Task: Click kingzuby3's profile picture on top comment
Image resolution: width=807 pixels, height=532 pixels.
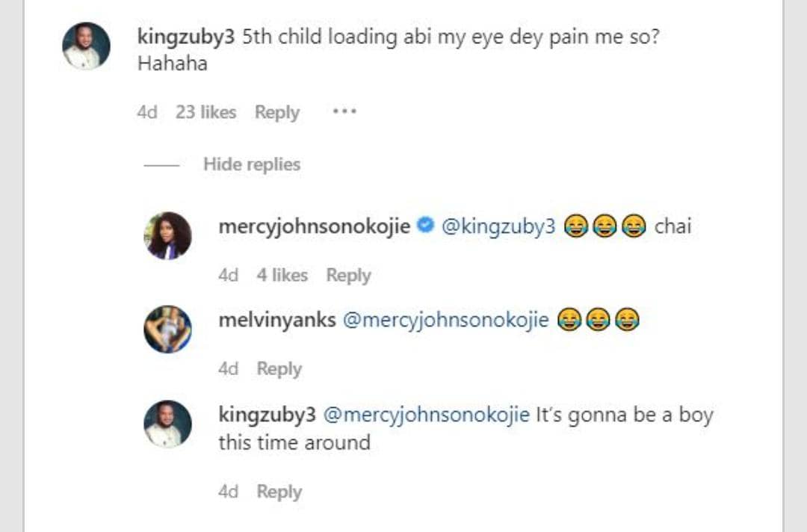Action: point(86,46)
